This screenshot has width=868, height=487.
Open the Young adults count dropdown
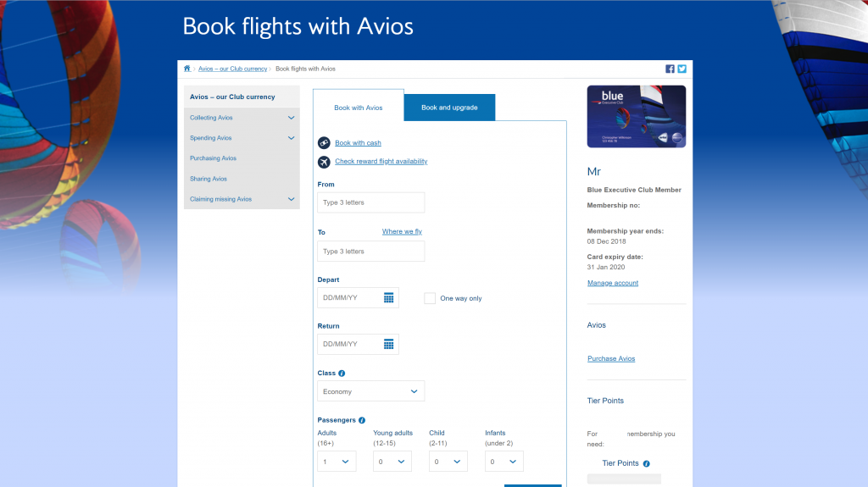tap(392, 462)
